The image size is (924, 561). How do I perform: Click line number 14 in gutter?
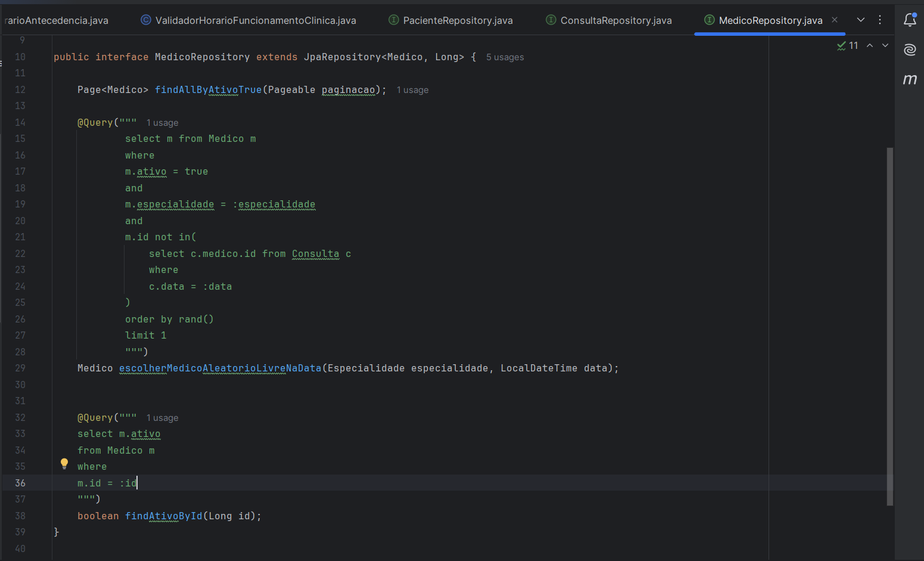20,123
